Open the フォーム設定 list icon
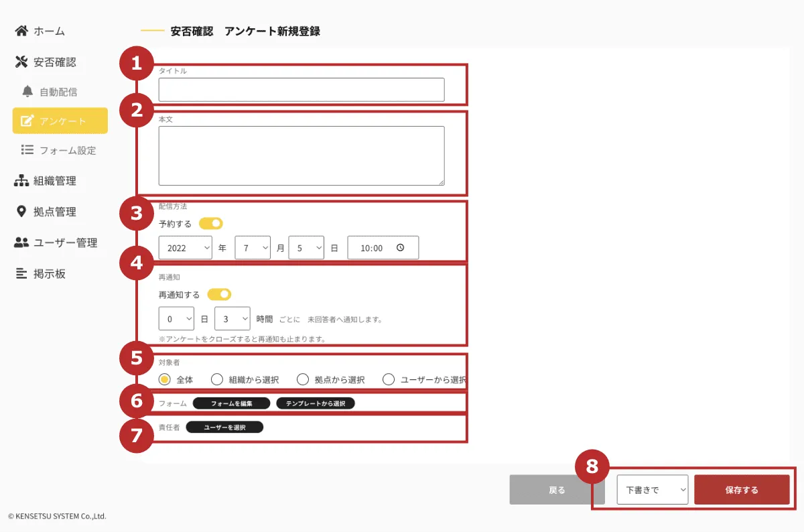Image resolution: width=804 pixels, height=532 pixels. click(x=28, y=151)
